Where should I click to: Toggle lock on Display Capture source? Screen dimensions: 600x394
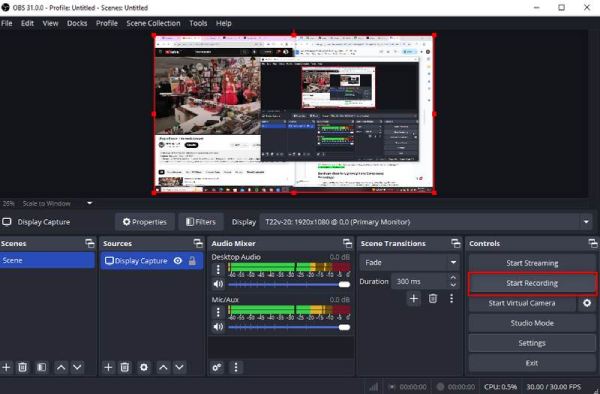click(x=192, y=260)
